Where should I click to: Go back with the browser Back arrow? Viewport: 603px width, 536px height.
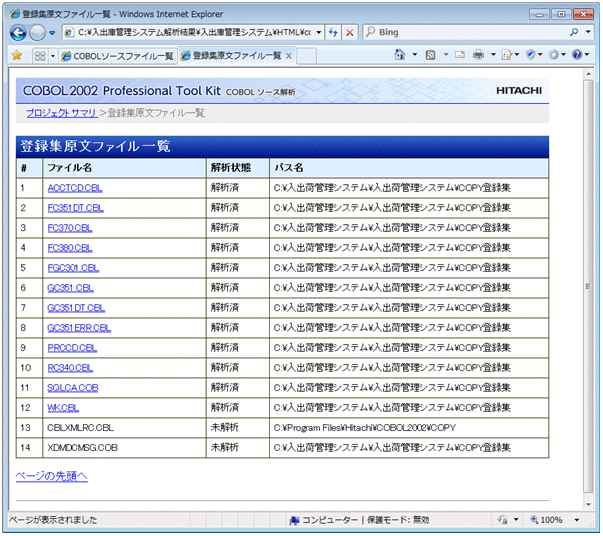point(18,33)
